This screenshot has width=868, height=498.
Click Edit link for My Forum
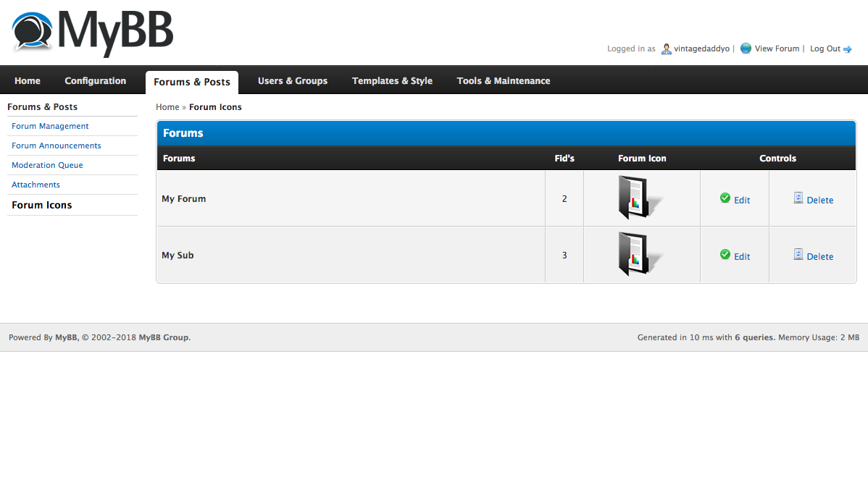tap(742, 201)
